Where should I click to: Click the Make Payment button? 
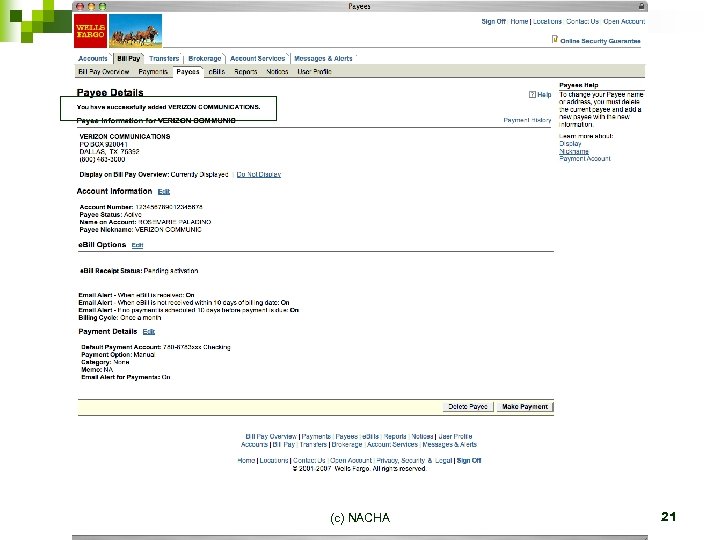525,407
